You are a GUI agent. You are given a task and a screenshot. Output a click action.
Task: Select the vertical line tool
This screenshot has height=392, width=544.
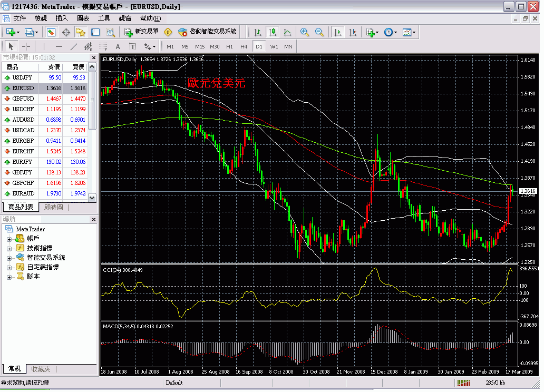pos(44,46)
